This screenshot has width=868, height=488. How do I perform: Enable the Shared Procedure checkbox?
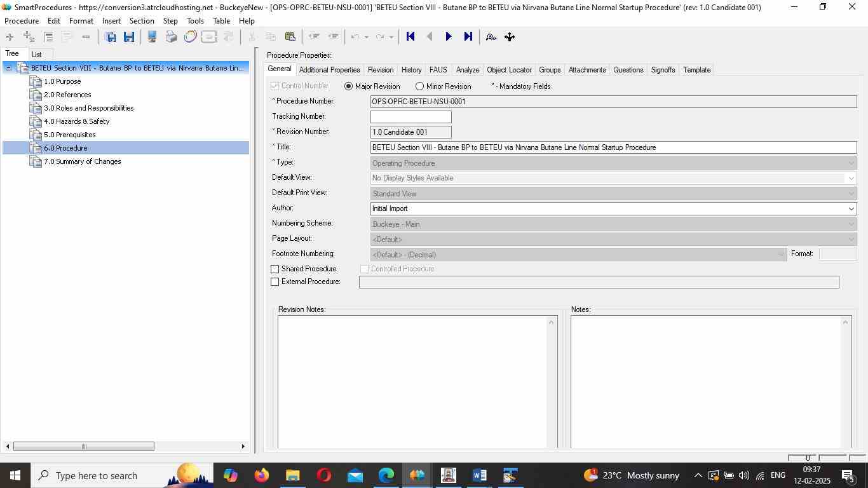[x=275, y=269]
